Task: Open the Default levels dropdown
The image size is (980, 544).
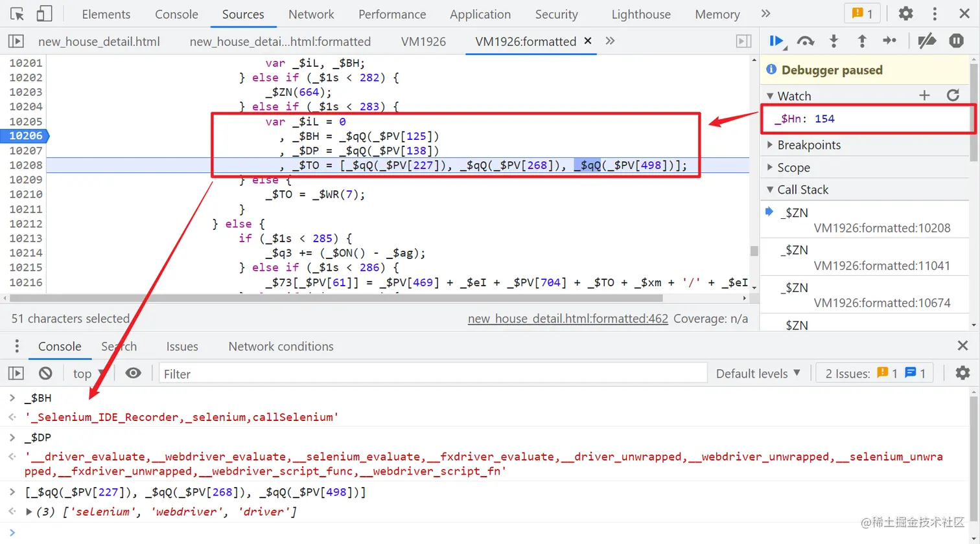Action: tap(758, 373)
